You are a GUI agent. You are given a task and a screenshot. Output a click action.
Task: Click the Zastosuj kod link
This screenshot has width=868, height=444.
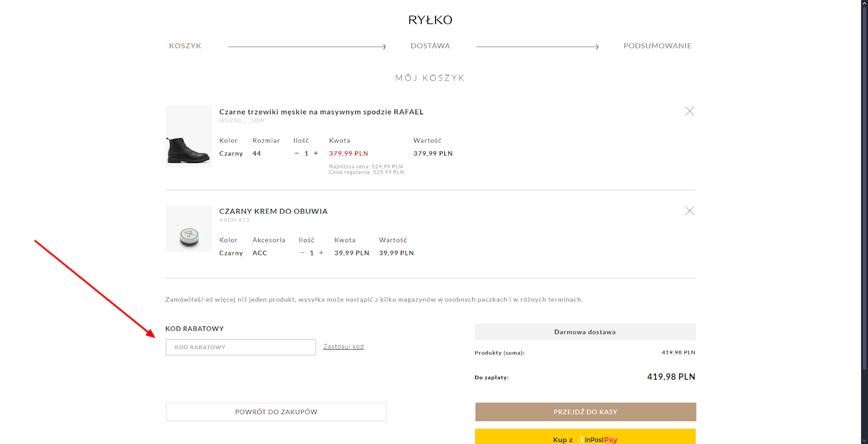coord(343,347)
